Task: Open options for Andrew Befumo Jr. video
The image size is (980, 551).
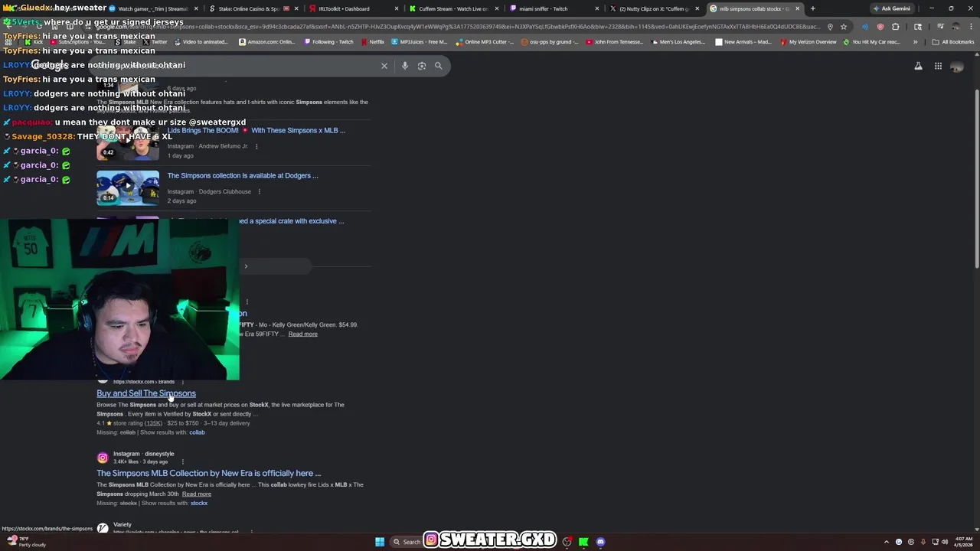Action: pos(256,146)
